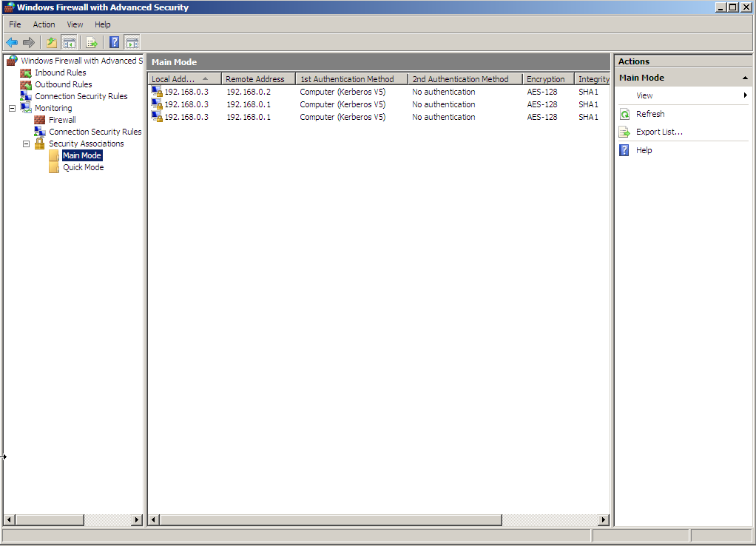
Task: Click the root firewall icon in the tree
Action: (x=12, y=61)
